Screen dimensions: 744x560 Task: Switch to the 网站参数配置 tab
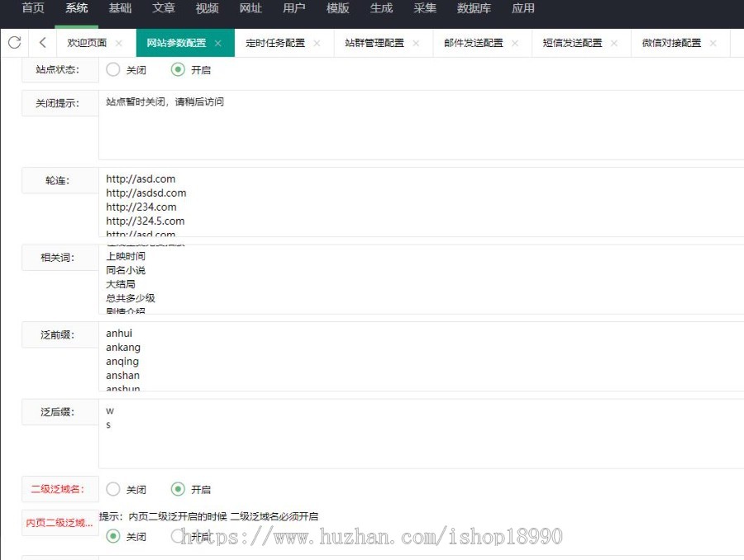[x=176, y=43]
